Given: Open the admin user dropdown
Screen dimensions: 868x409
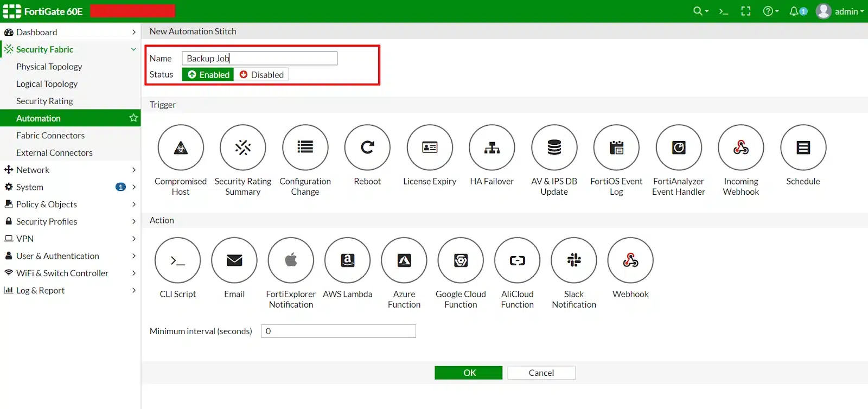Looking at the screenshot, I should coord(840,11).
